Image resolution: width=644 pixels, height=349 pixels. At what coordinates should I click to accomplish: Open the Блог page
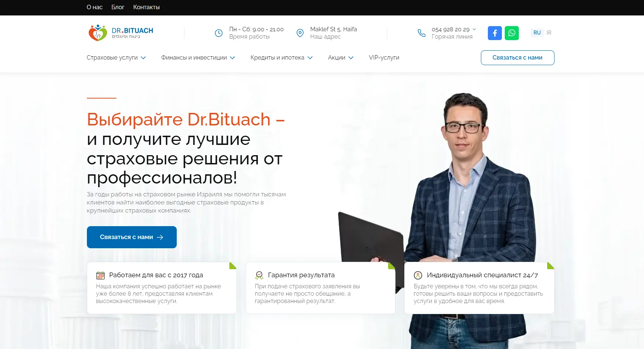(x=118, y=7)
